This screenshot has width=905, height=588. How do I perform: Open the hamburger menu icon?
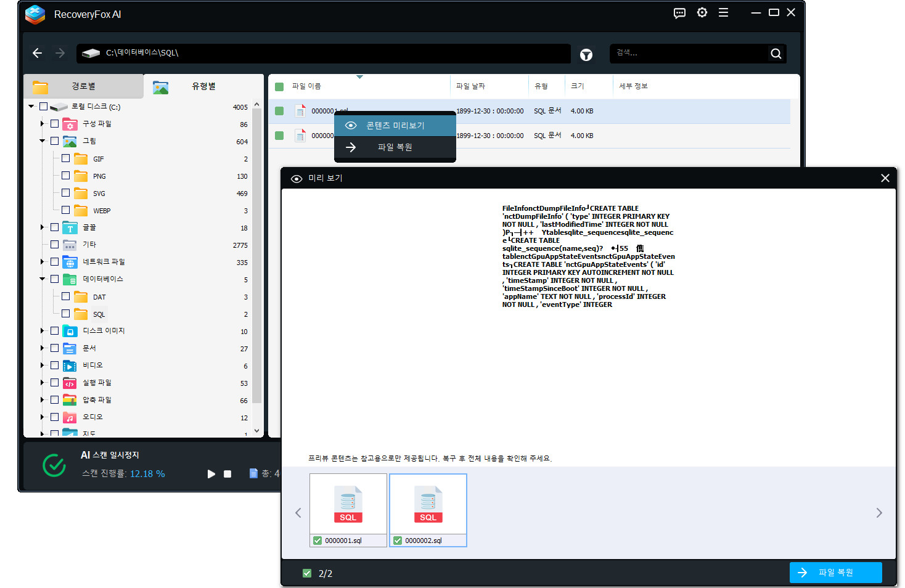[723, 13]
